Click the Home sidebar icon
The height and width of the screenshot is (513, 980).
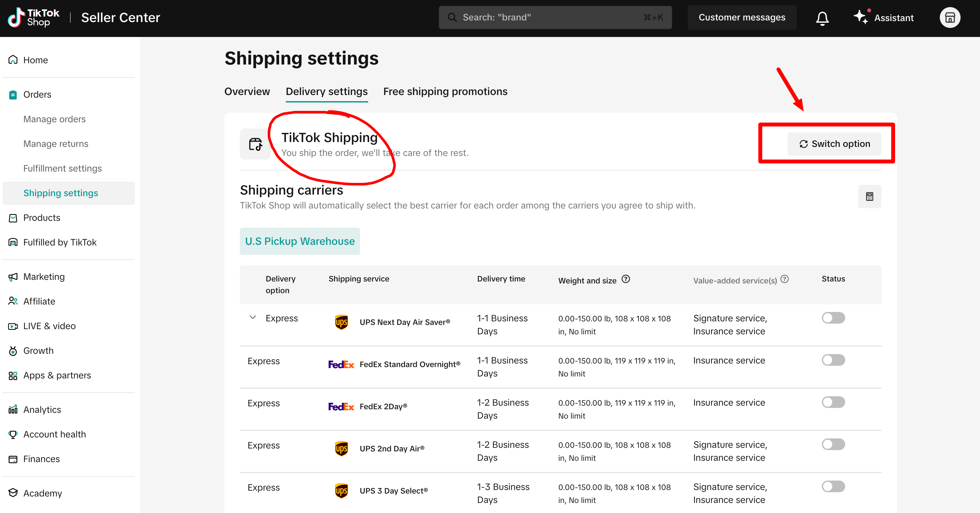click(13, 60)
